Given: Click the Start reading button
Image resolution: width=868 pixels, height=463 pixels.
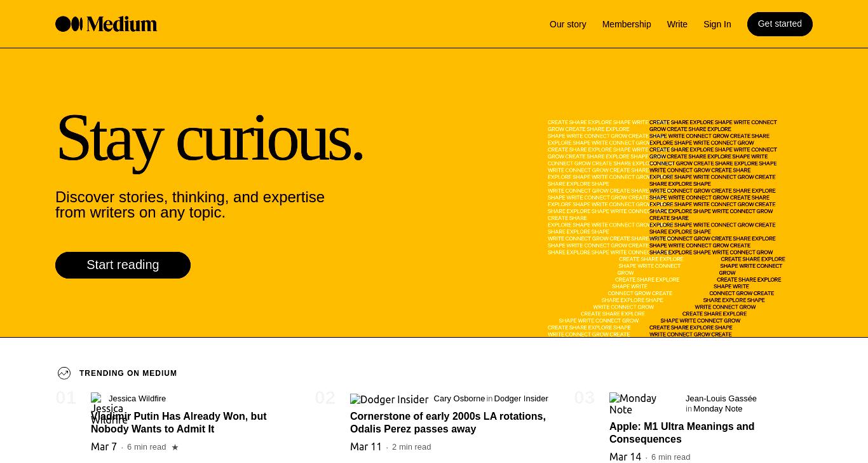Looking at the screenshot, I should pyautogui.click(x=123, y=265).
